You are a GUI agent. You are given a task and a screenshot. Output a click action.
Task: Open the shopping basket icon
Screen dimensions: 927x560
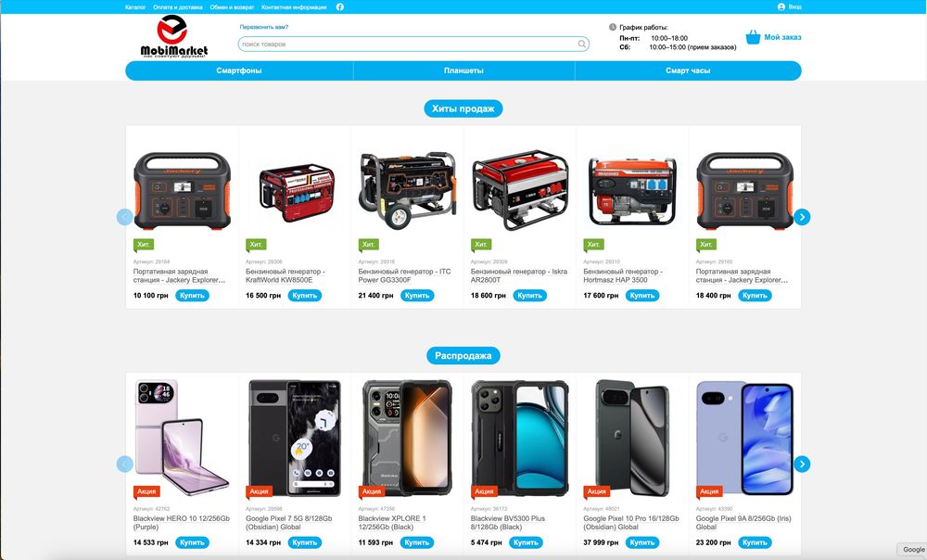click(x=753, y=37)
